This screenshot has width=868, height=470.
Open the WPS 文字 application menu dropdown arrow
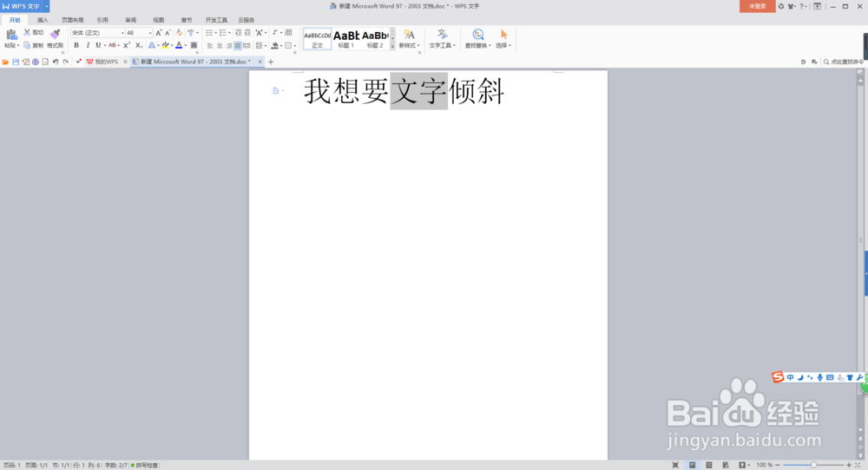click(x=47, y=6)
